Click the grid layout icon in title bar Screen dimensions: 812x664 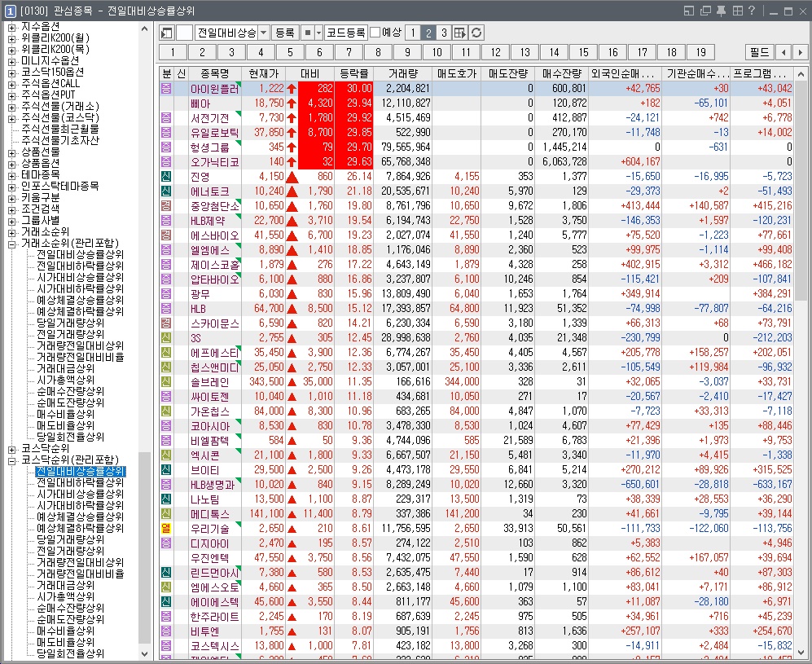point(737,11)
